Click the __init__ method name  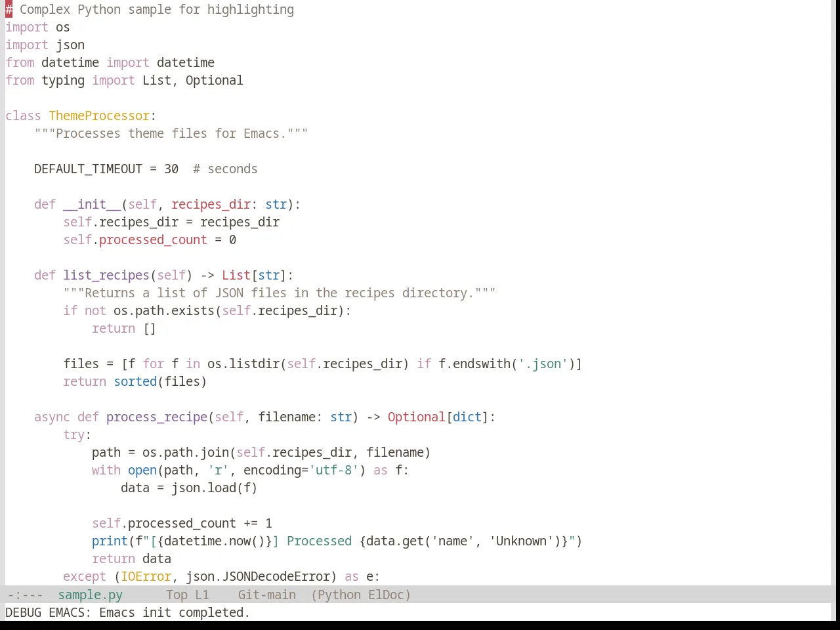(92, 205)
